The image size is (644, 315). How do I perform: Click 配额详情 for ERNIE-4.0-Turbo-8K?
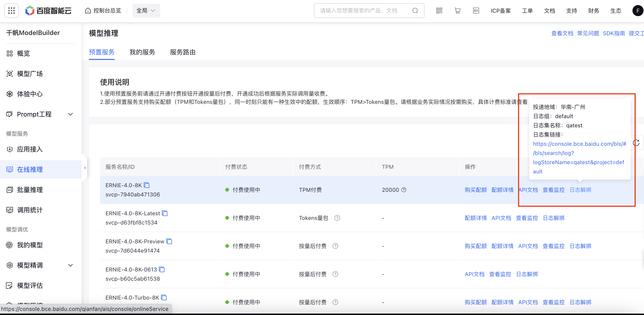(503, 302)
